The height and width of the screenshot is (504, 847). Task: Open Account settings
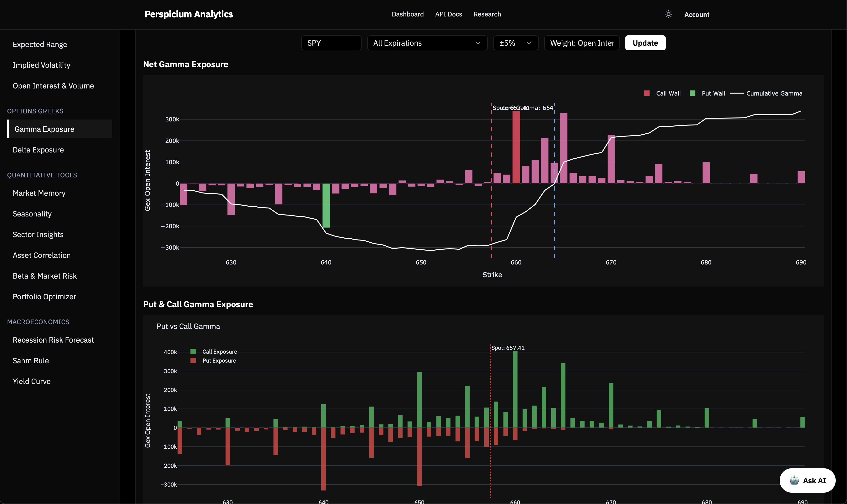[x=697, y=14]
